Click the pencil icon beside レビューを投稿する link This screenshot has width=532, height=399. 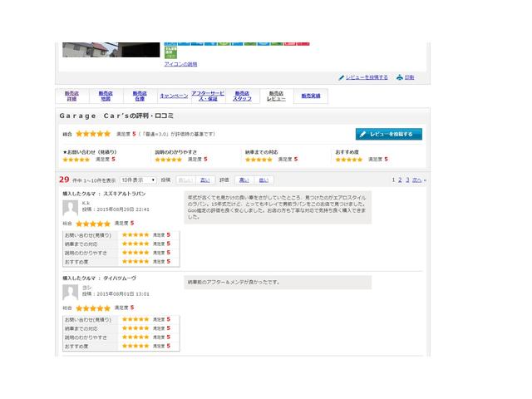[x=342, y=77]
